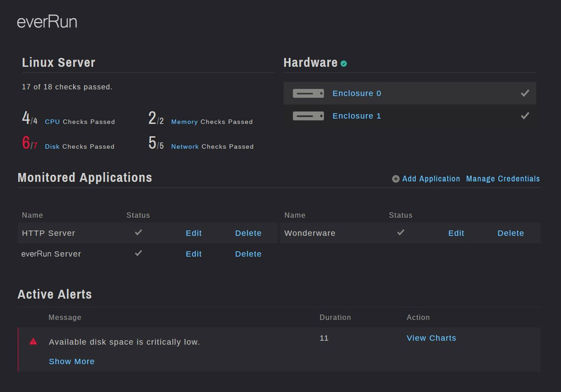561x392 pixels.
Task: Click the Wonderware status checkmark
Action: tap(401, 232)
